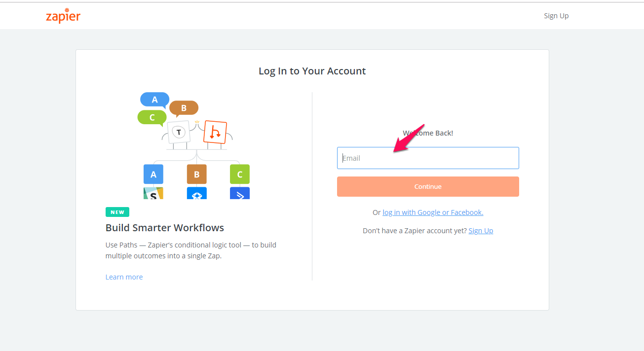644x351 pixels.
Task: Click the orange Paths icon in illustration
Action: (215, 132)
